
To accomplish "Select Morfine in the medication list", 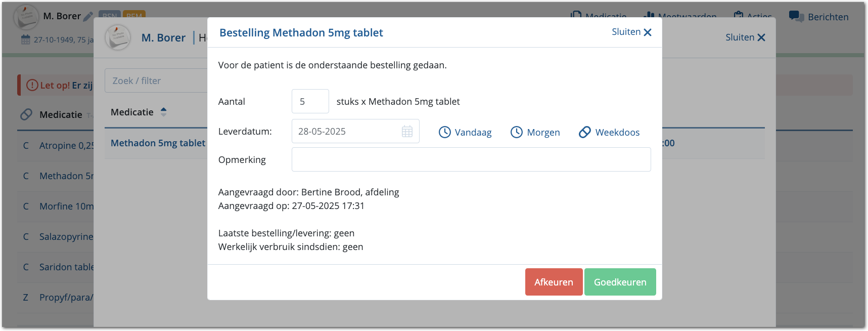I will coord(66,206).
